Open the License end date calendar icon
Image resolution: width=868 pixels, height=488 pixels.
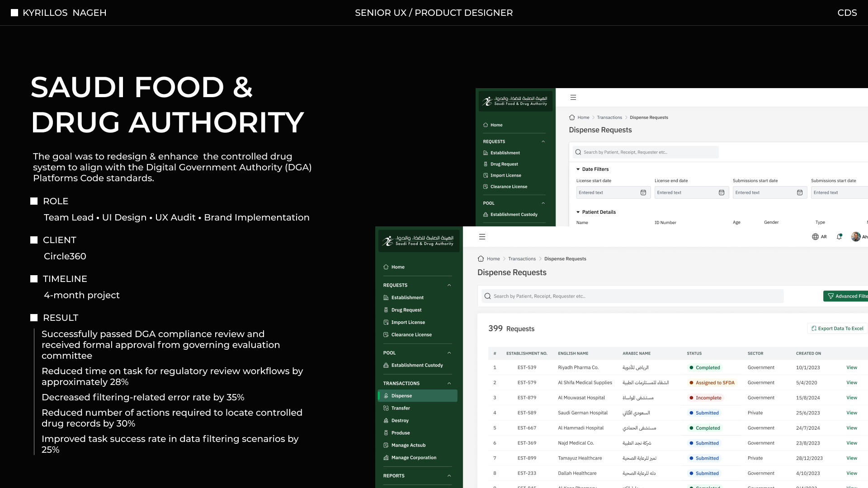pyautogui.click(x=722, y=192)
